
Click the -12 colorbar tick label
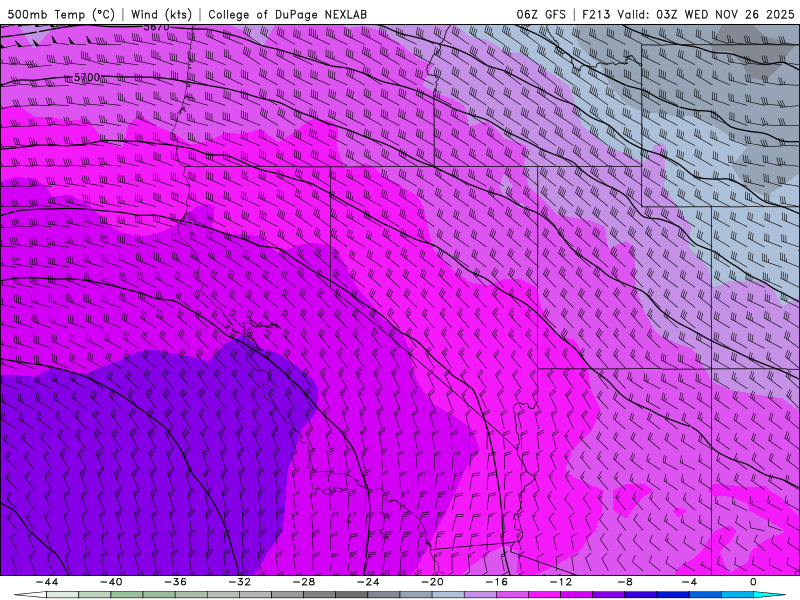point(561,582)
